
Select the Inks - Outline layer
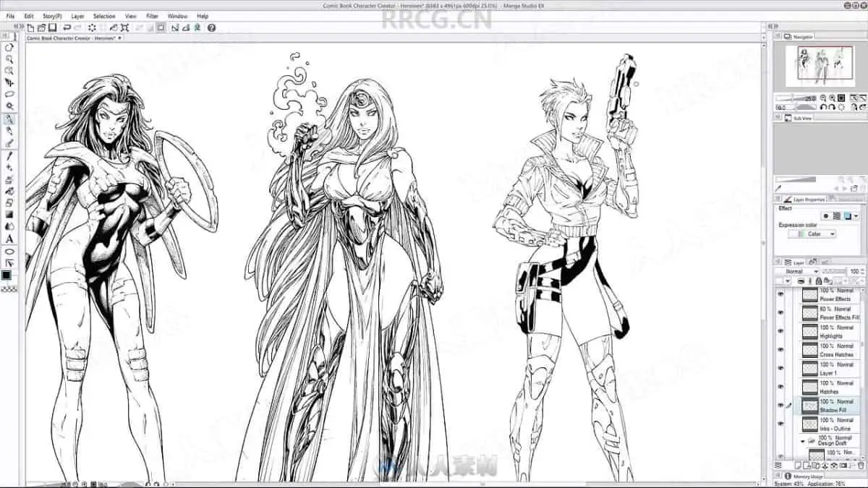pyautogui.click(x=829, y=424)
